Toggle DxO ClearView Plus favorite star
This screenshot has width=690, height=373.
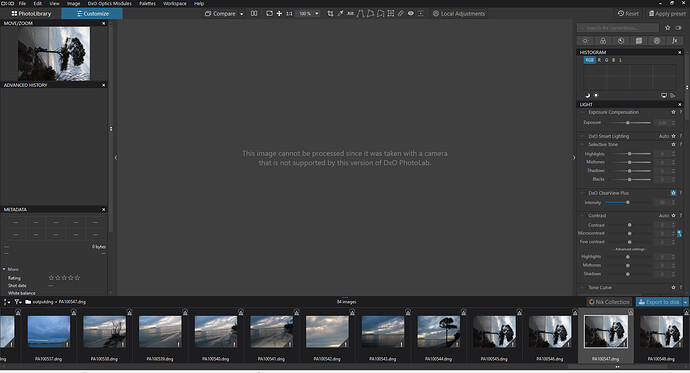673,193
